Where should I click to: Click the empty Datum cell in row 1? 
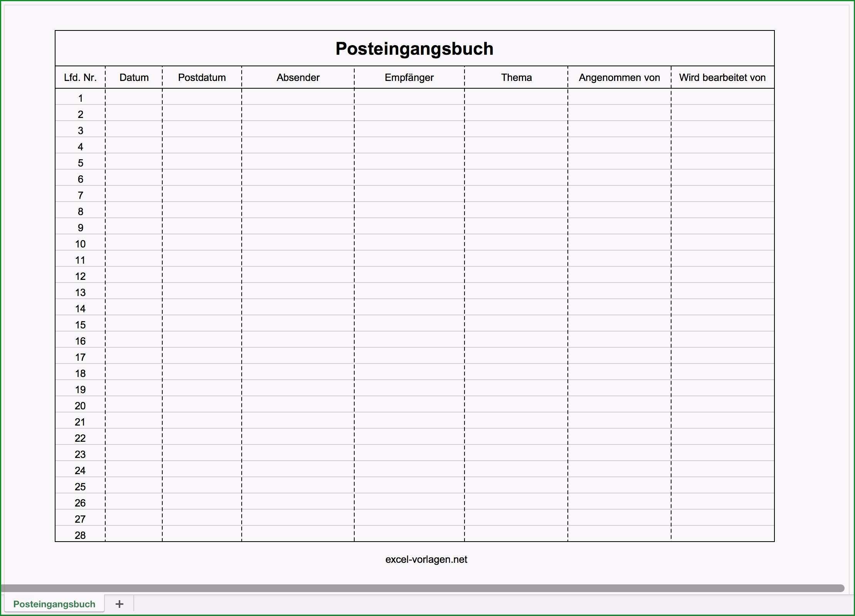pyautogui.click(x=134, y=97)
